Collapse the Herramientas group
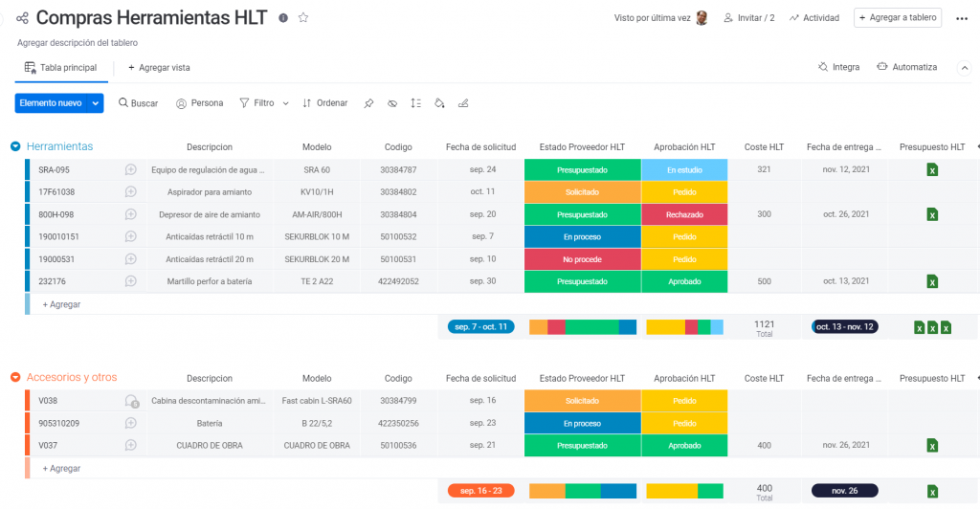Image resolution: width=980 pixels, height=509 pixels. pos(15,146)
